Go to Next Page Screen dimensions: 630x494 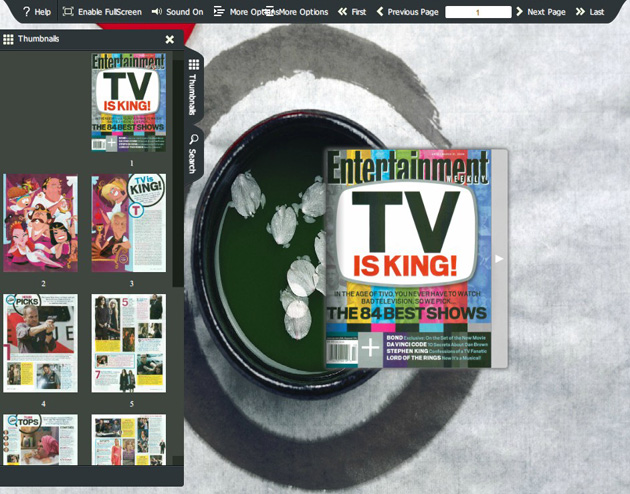click(x=541, y=12)
